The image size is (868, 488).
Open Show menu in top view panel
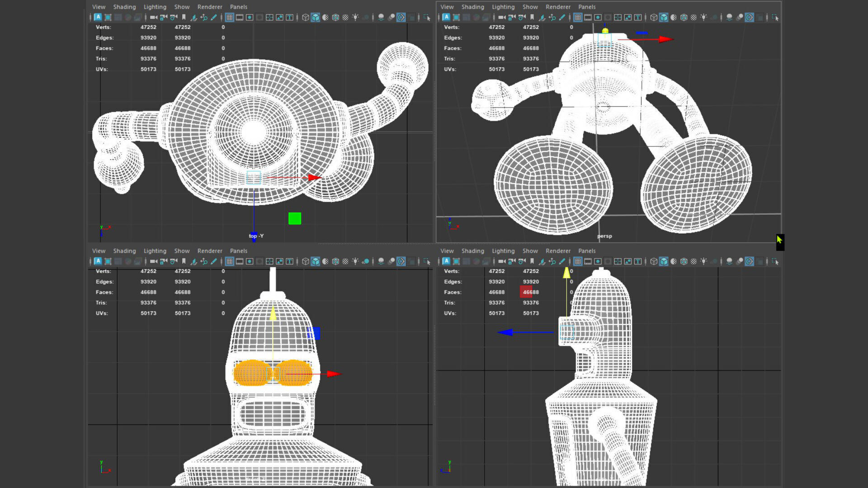[182, 7]
